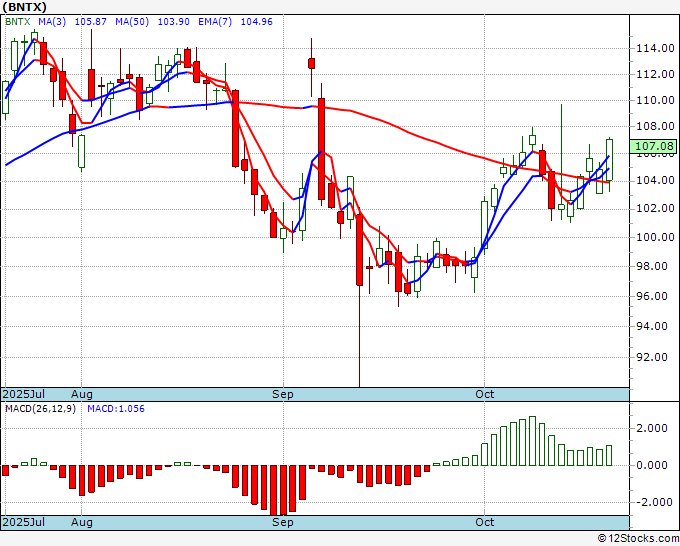This screenshot has width=680, height=546.
Task: Click the Oct label on MACD axis
Action: click(x=484, y=522)
